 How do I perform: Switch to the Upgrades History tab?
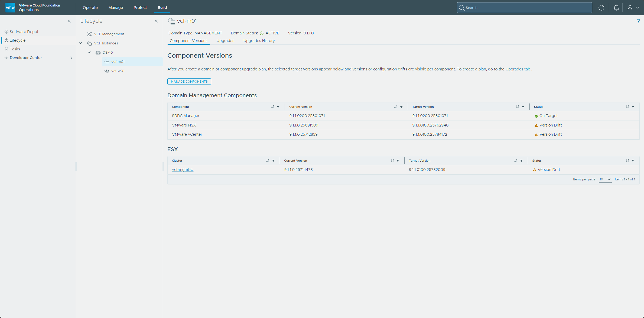click(x=259, y=41)
